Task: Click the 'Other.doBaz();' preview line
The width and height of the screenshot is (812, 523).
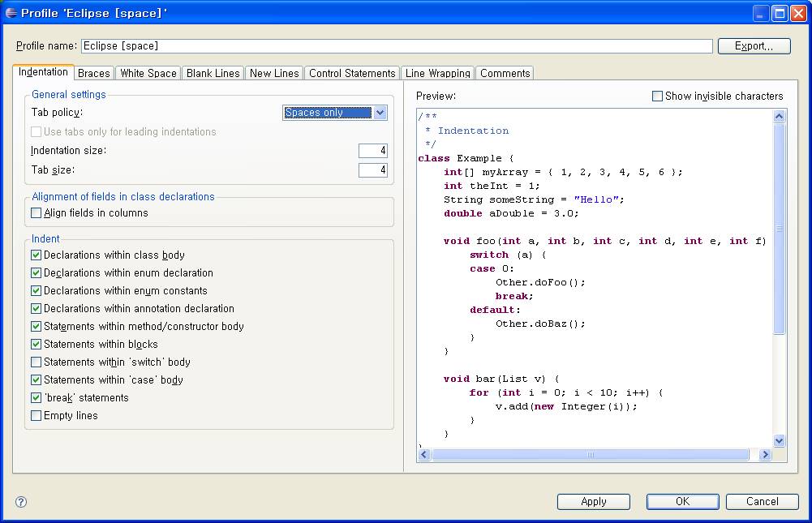Action: coord(540,324)
